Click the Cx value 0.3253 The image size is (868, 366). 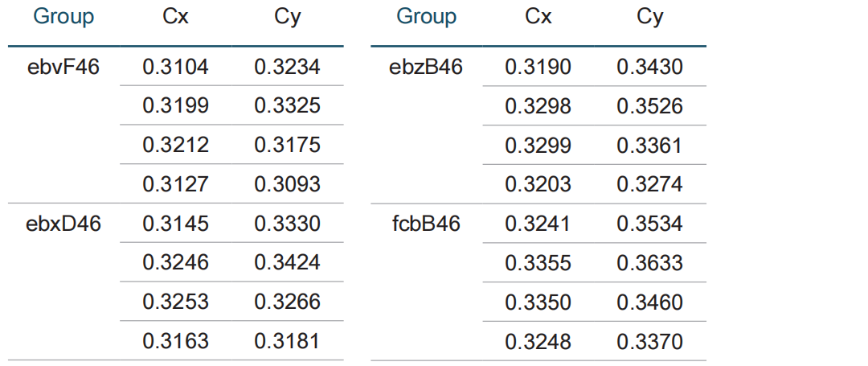pyautogui.click(x=175, y=302)
